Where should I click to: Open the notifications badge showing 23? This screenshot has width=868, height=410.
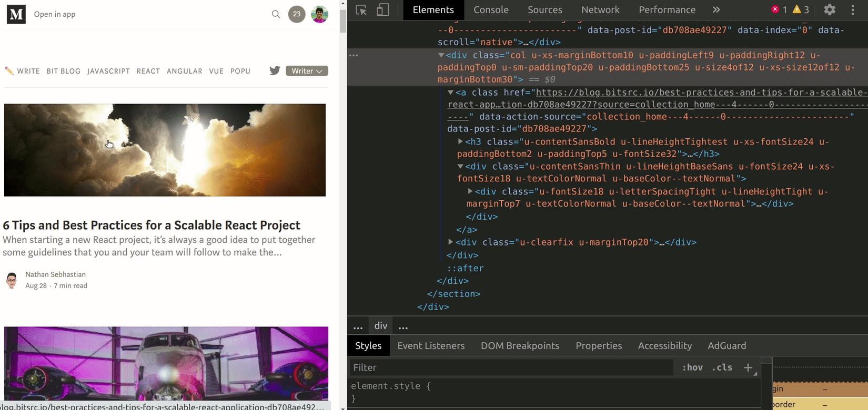coord(297,14)
